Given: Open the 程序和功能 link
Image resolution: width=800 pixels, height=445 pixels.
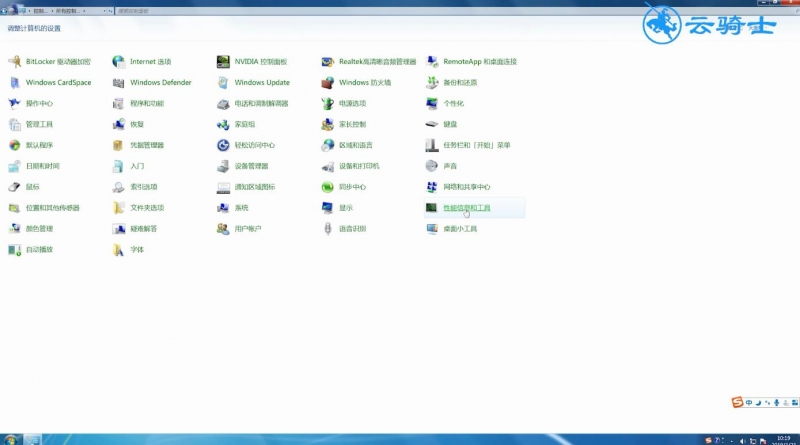Looking at the screenshot, I should 147,104.
